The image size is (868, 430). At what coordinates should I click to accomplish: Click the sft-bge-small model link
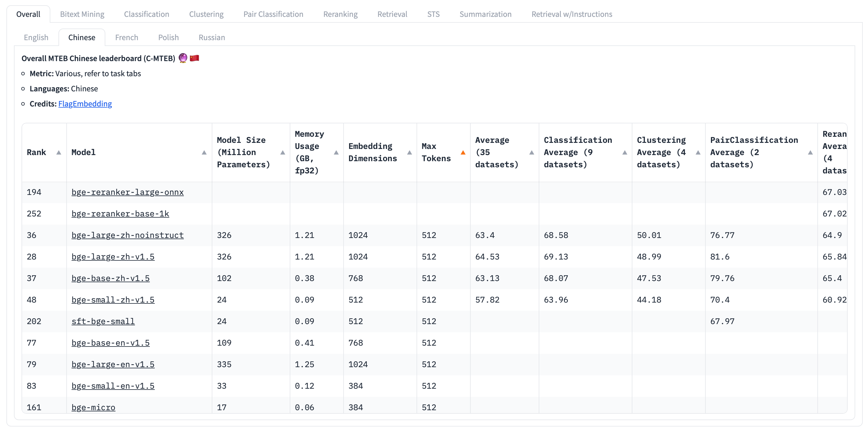[103, 321]
